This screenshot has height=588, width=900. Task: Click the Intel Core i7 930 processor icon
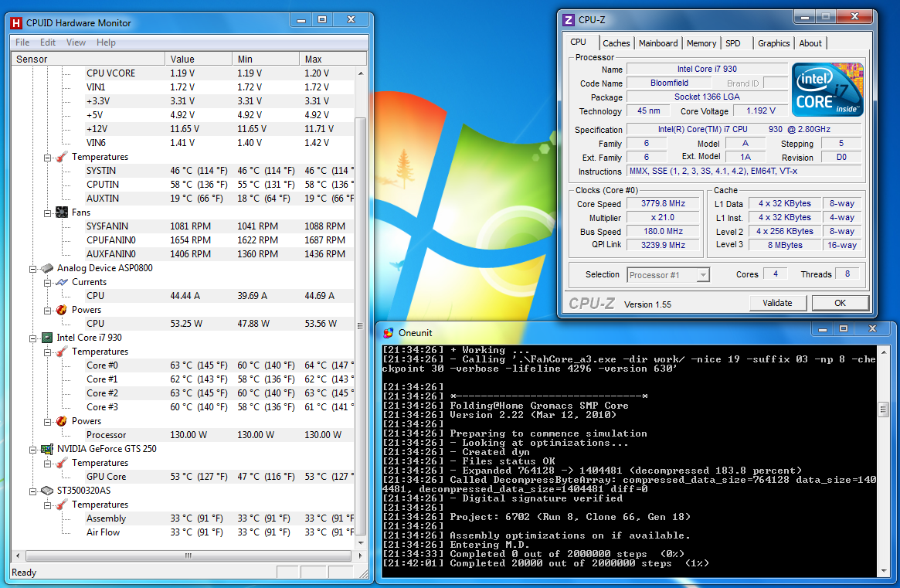click(x=47, y=338)
